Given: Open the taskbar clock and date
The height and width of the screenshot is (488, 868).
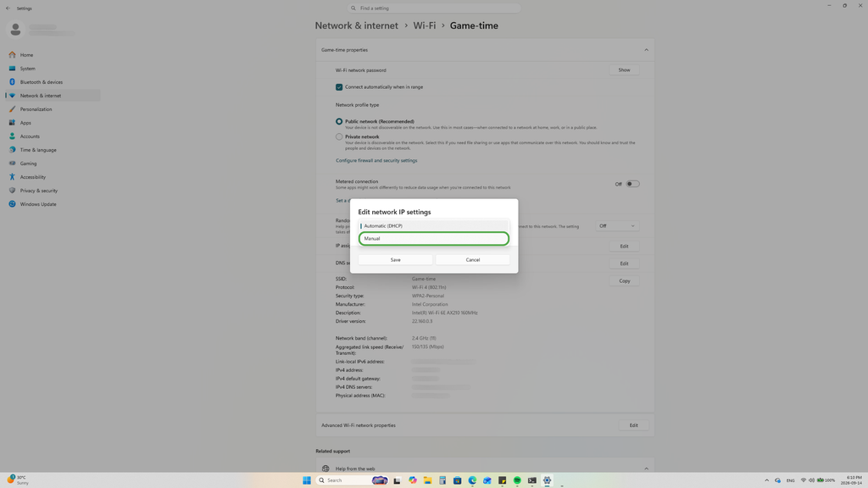Looking at the screenshot, I should (x=851, y=480).
